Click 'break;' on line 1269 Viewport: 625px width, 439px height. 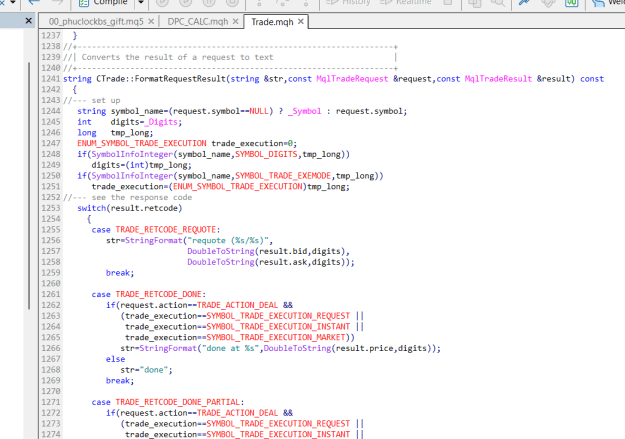(120, 380)
